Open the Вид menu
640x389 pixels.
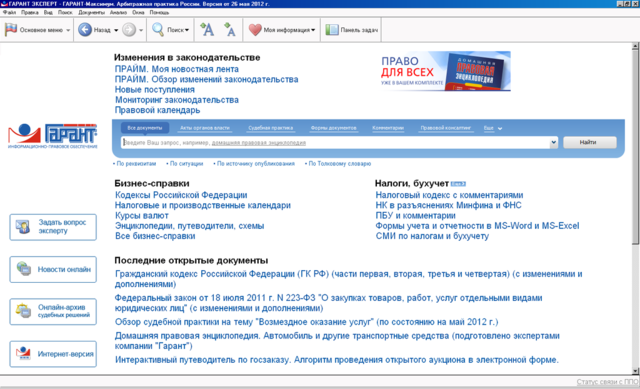pyautogui.click(x=48, y=12)
